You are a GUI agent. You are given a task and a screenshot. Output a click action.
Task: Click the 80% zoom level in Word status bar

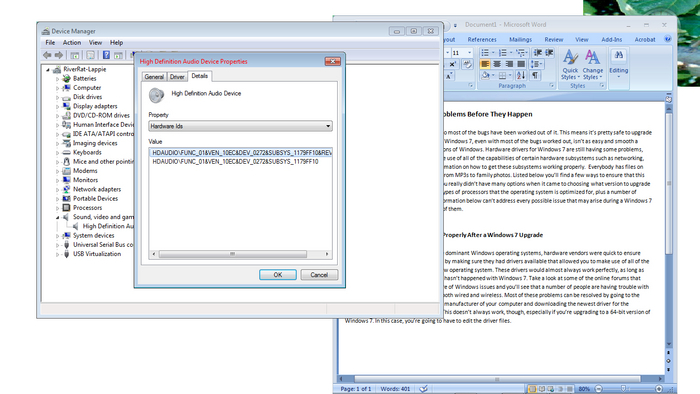coord(584,389)
